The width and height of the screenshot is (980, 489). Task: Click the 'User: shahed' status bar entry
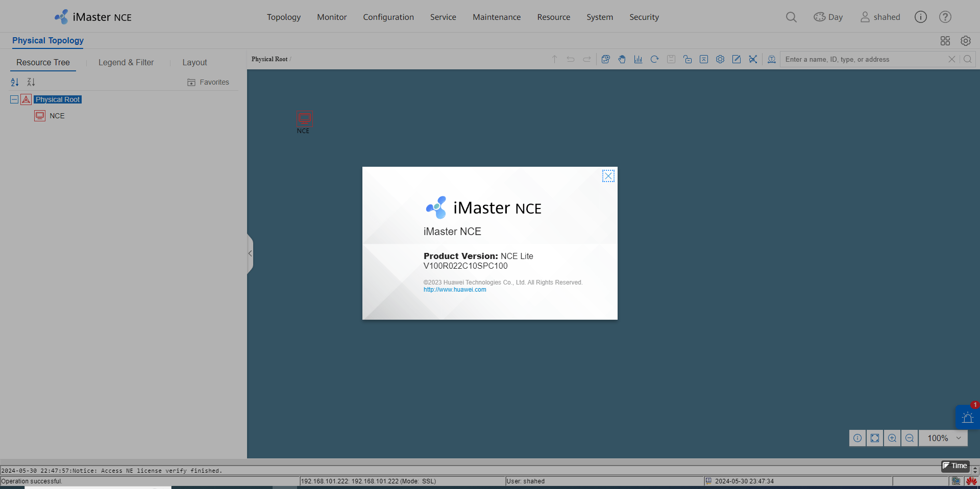click(x=526, y=481)
